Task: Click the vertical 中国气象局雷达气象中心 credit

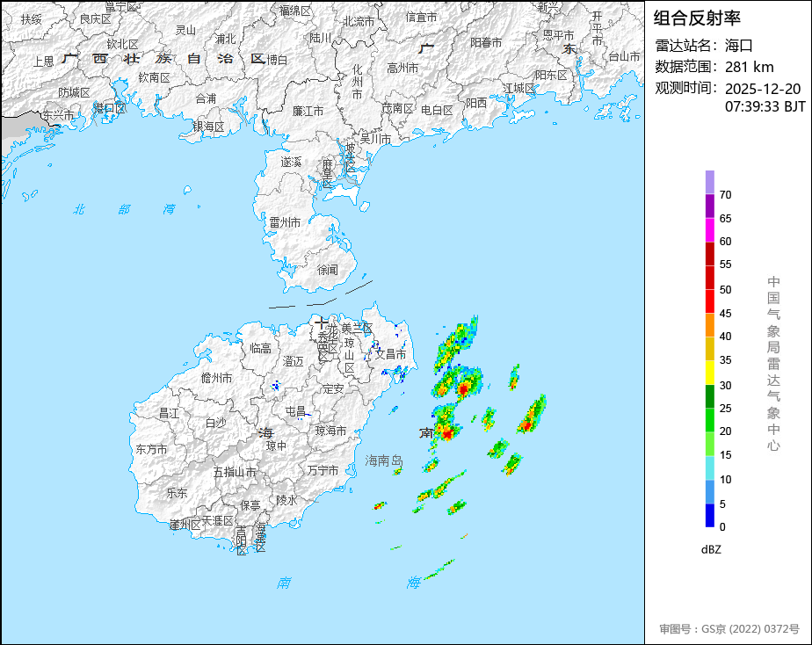Action: click(x=773, y=364)
